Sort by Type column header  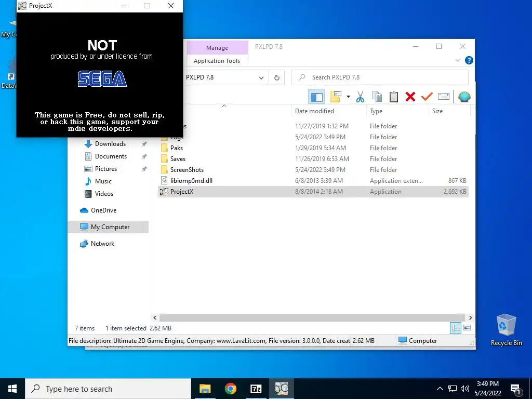pos(376,111)
